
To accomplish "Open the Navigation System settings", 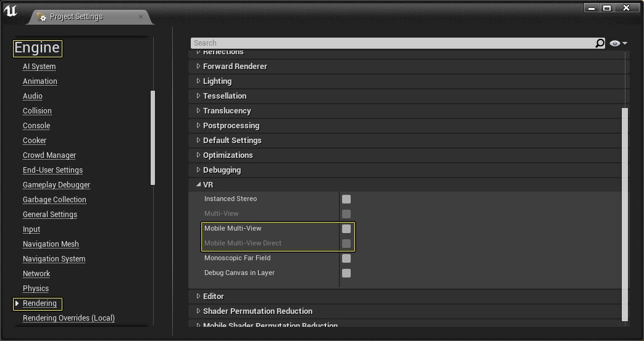I will [x=54, y=258].
